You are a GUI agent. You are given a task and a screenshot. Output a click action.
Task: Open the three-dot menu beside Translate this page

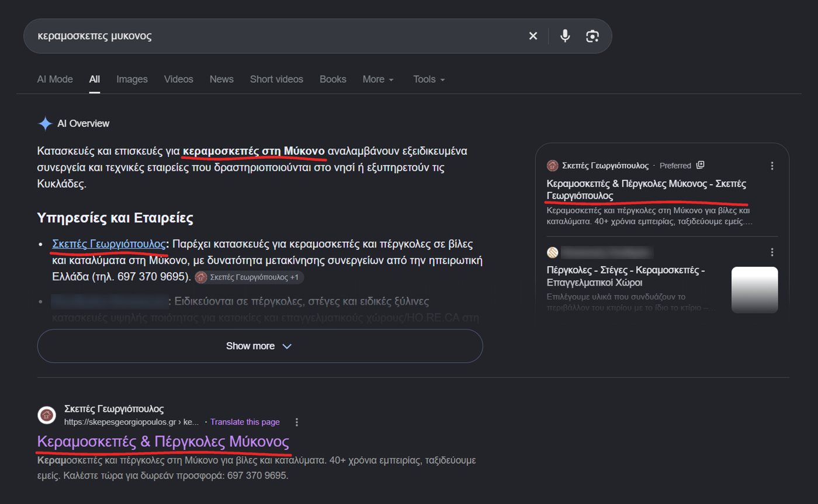pos(297,422)
